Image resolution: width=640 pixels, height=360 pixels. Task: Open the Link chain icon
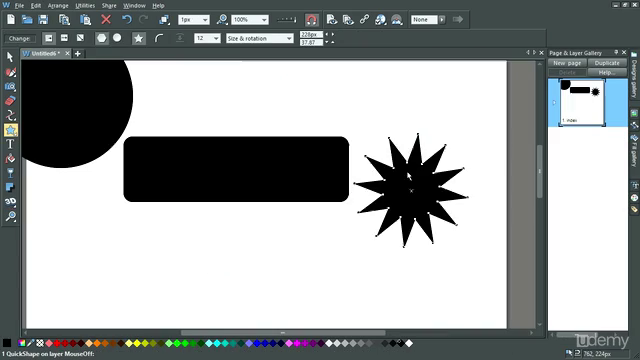364,20
